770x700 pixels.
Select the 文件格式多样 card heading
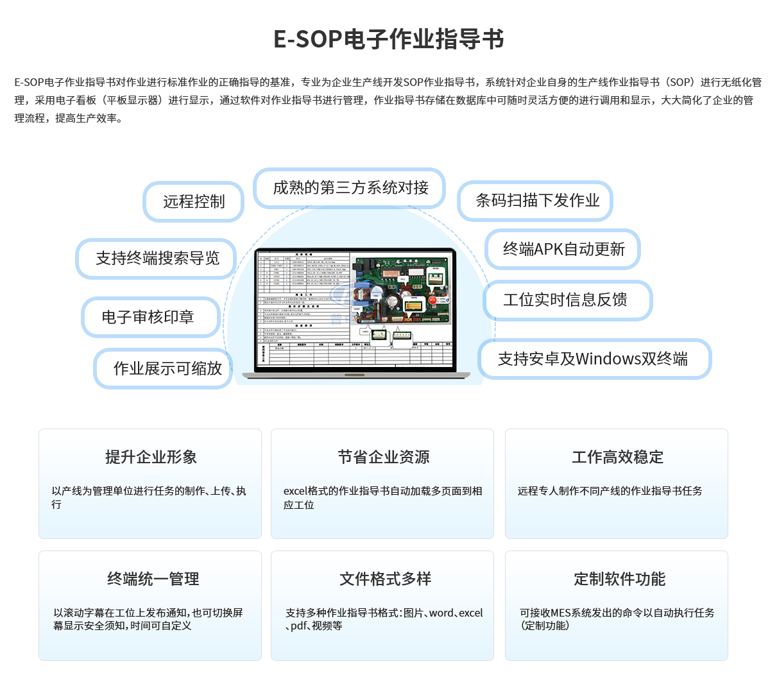point(385,579)
